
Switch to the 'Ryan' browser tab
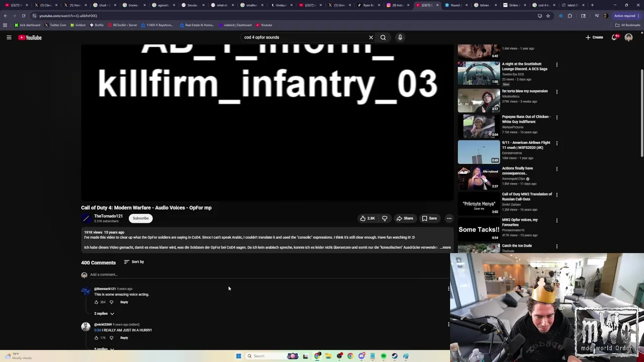click(368, 5)
